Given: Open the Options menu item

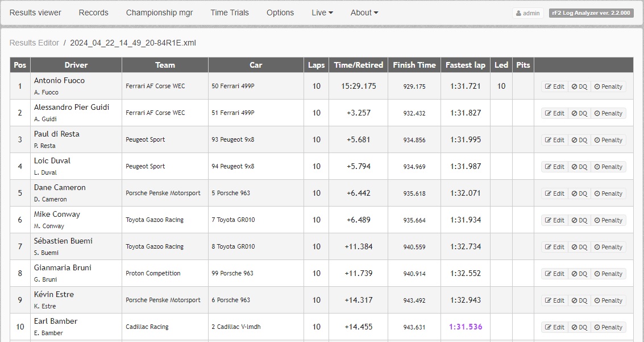Looking at the screenshot, I should pos(280,13).
